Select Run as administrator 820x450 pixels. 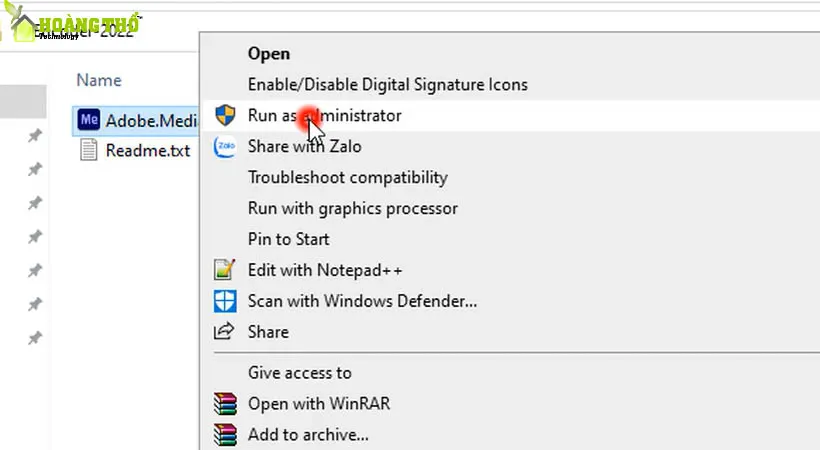click(324, 115)
